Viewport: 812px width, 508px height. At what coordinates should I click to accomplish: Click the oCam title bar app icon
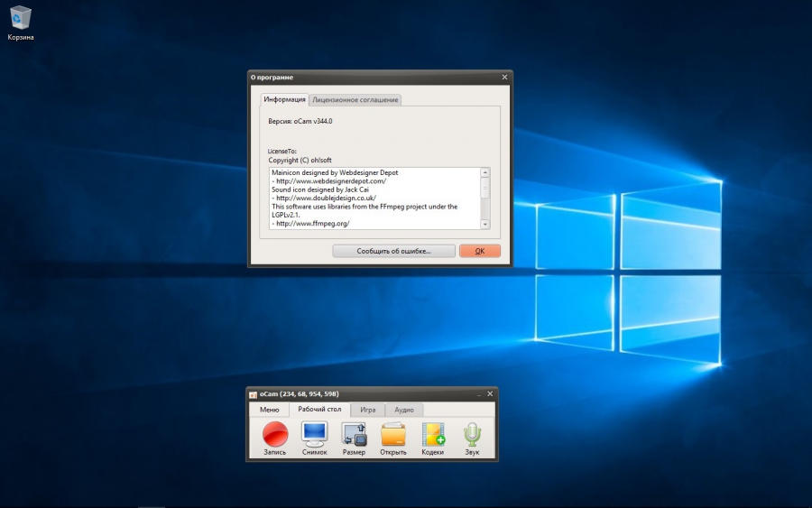(254, 394)
